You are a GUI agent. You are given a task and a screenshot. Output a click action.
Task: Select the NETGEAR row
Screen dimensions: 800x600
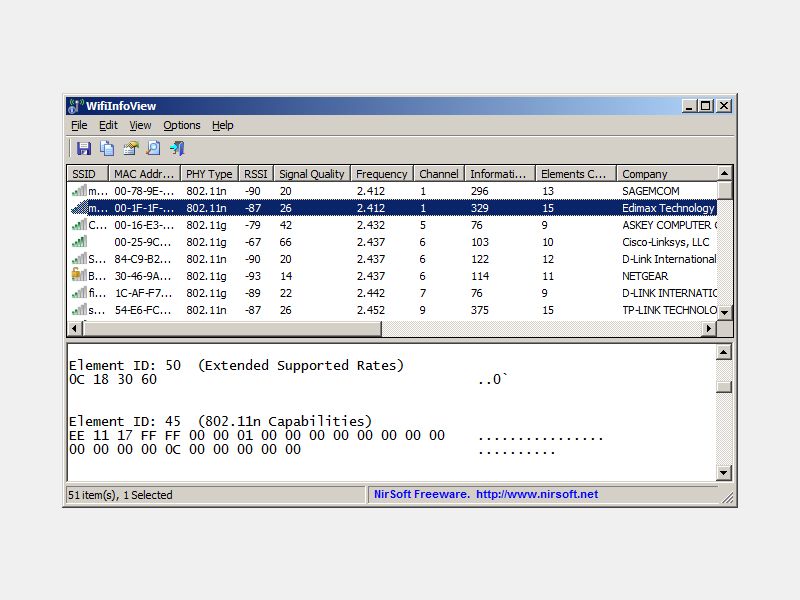pos(392,276)
